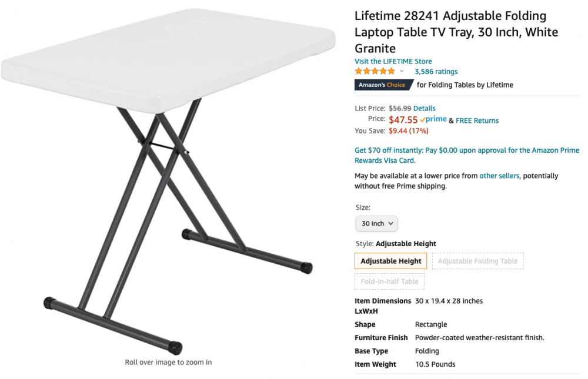This screenshot has height=379, width=588.
Task: Visit the LIFETIME Store link
Action: coord(393,61)
